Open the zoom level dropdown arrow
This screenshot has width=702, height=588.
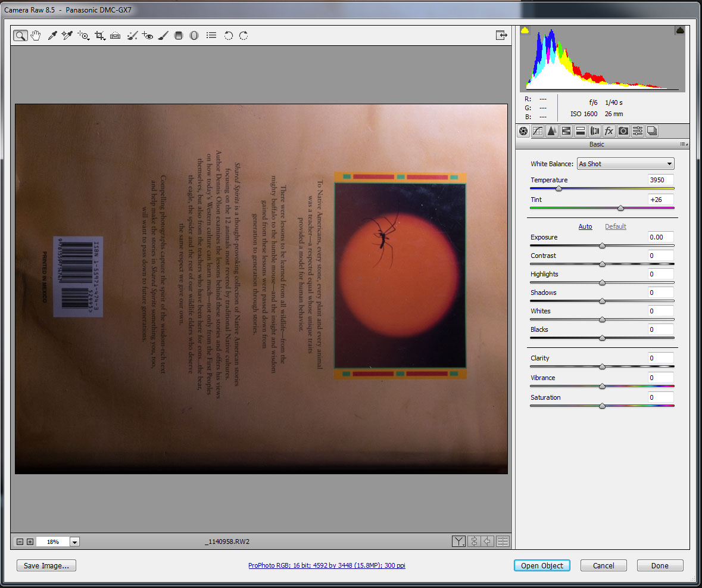coord(75,542)
